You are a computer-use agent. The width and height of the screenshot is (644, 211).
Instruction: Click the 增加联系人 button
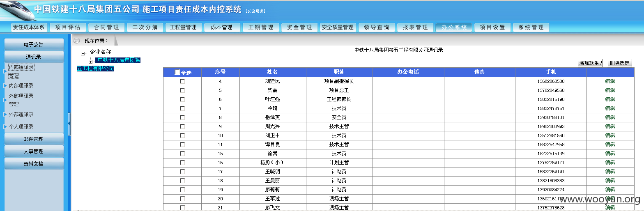pos(590,63)
